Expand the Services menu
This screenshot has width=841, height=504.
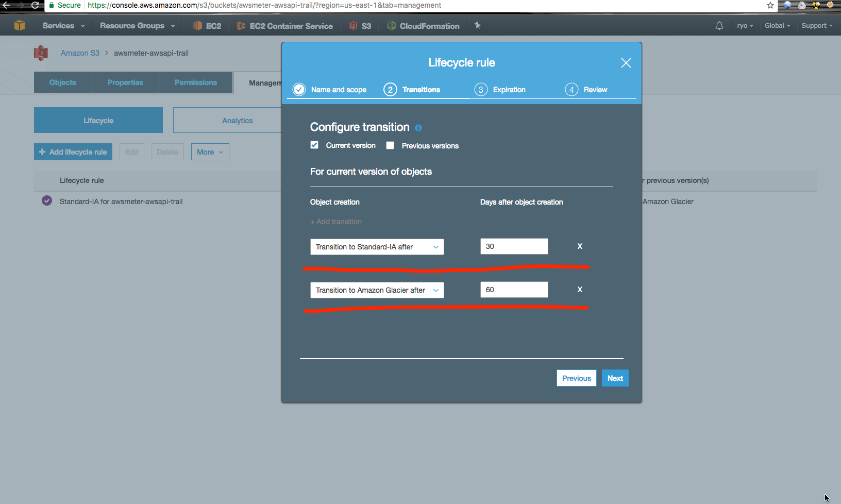(x=63, y=26)
